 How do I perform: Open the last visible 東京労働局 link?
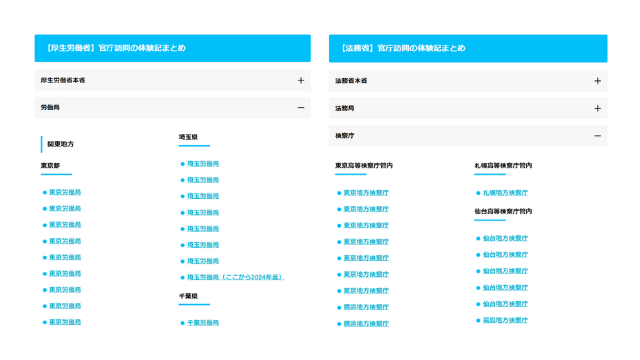coord(65,322)
